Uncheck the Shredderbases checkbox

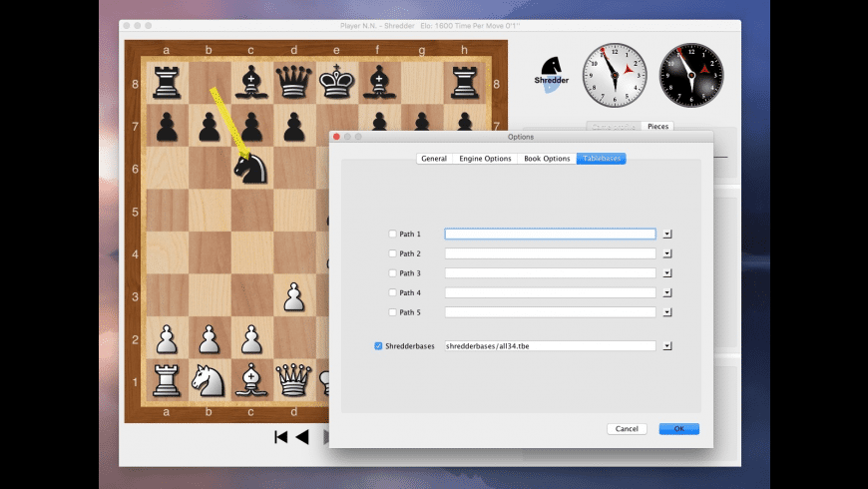tap(378, 346)
